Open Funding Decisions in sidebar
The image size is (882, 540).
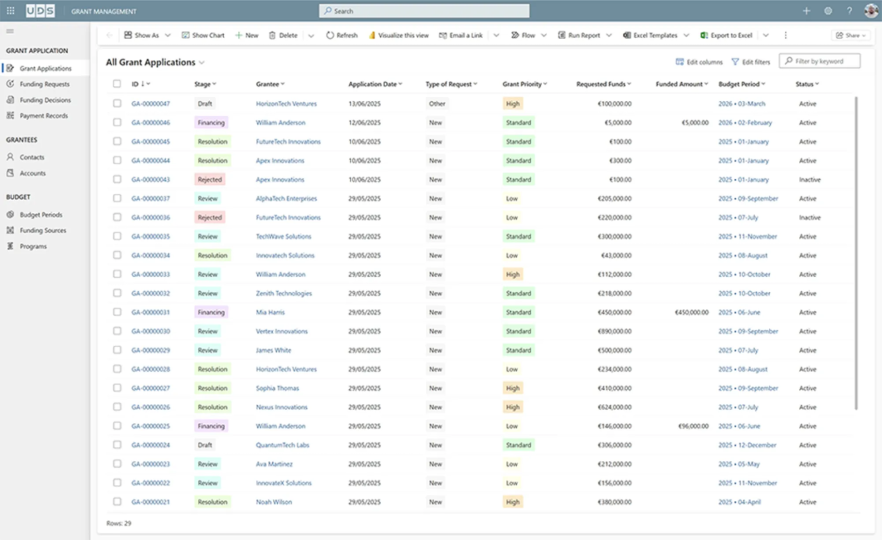click(45, 100)
